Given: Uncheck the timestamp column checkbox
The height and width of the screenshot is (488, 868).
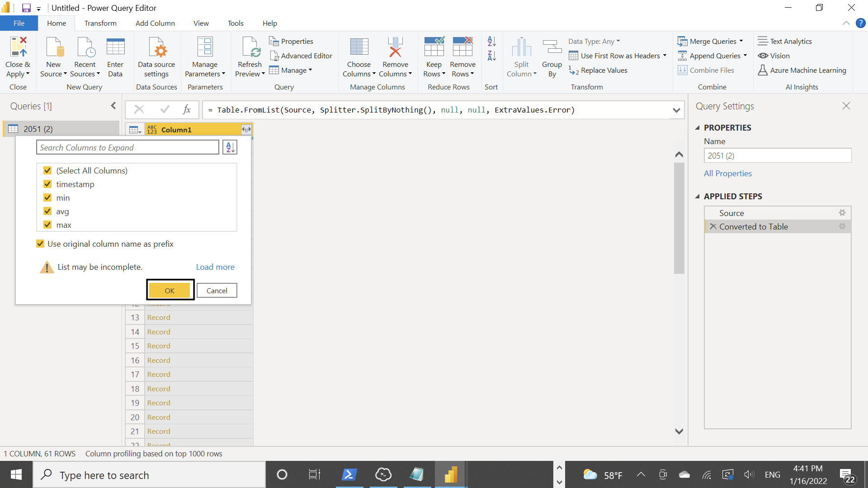Looking at the screenshot, I should pos(47,184).
